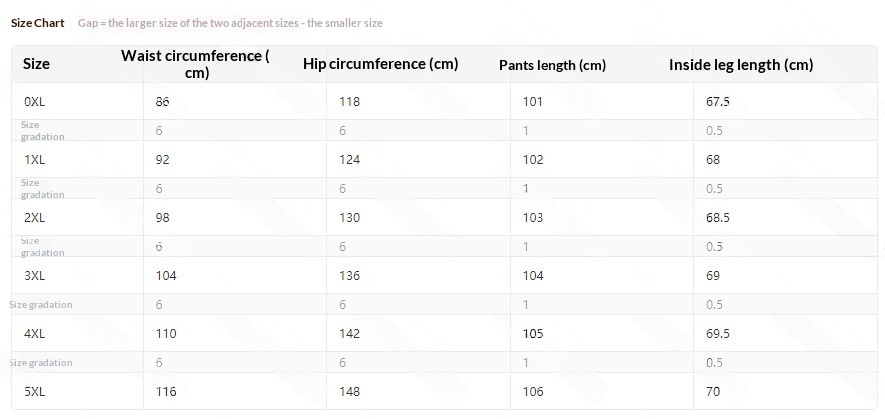The height and width of the screenshot is (419, 885).
Task: Click the Gap definition note text
Action: click(230, 23)
